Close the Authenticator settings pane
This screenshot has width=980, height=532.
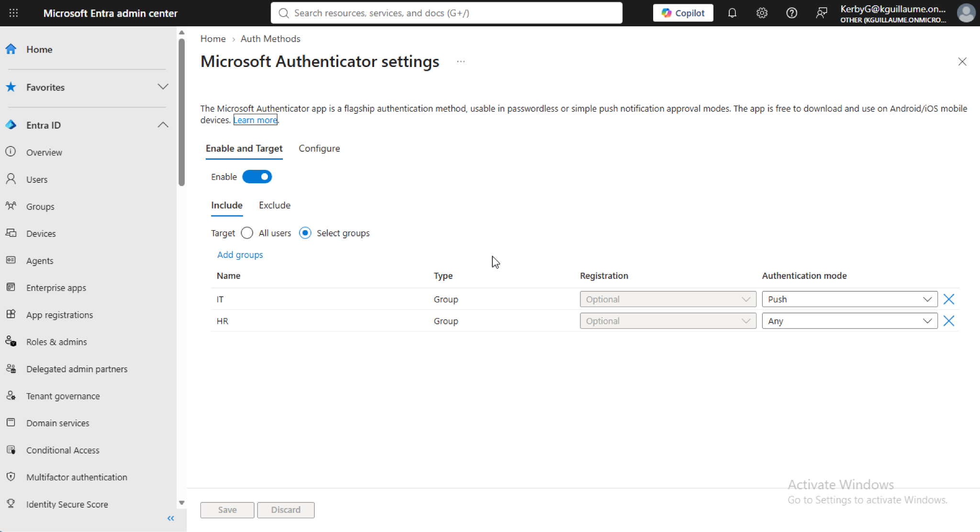(962, 62)
